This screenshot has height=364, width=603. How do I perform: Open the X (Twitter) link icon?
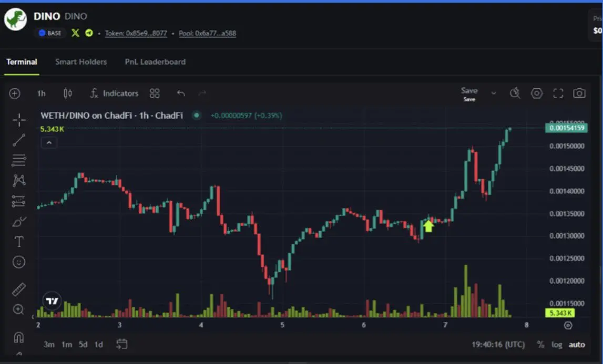click(x=75, y=33)
